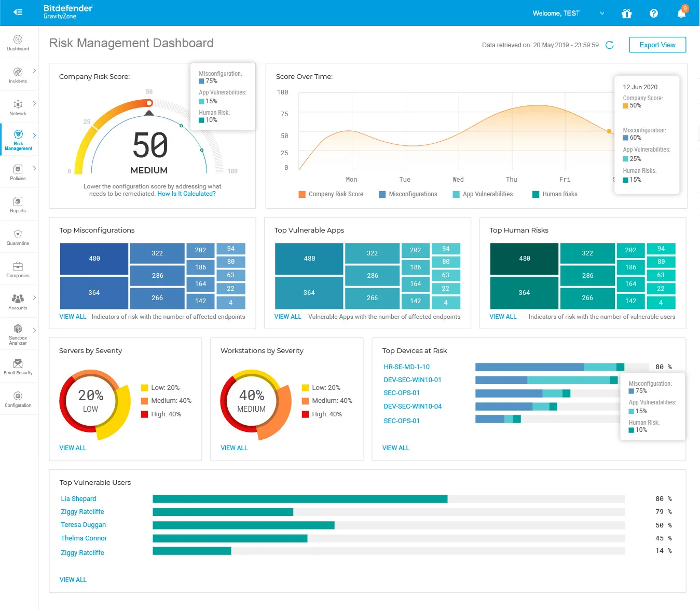This screenshot has height=610, width=700.
Task: Select the 480 tile in Top Misconfigurations
Action: (x=94, y=259)
